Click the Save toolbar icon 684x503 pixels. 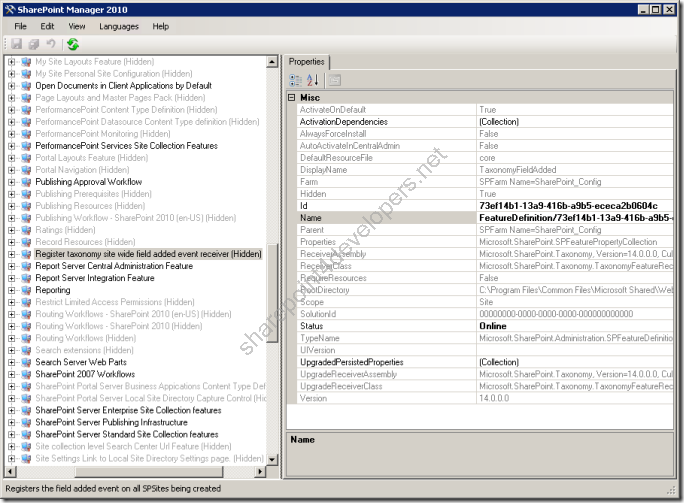click(17, 44)
